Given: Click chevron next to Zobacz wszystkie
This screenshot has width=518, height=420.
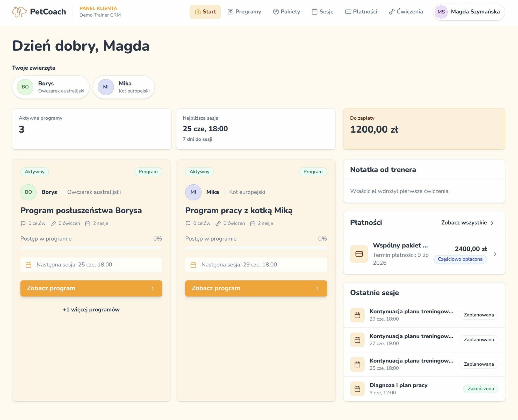Looking at the screenshot, I should (492, 223).
